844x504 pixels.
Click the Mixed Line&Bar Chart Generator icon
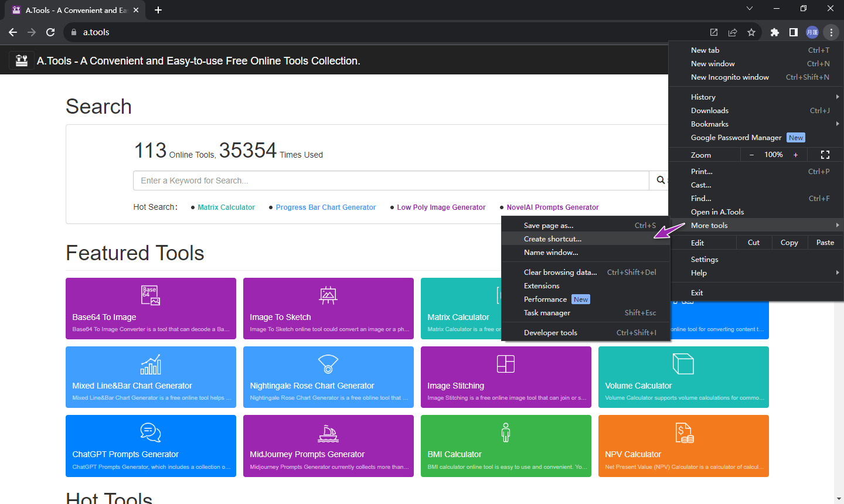(x=151, y=364)
